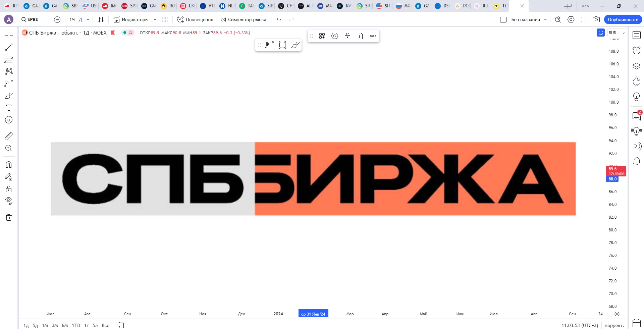Activate the zoom-in magnifier tool
This screenshot has width=644, height=329.
[x=9, y=148]
